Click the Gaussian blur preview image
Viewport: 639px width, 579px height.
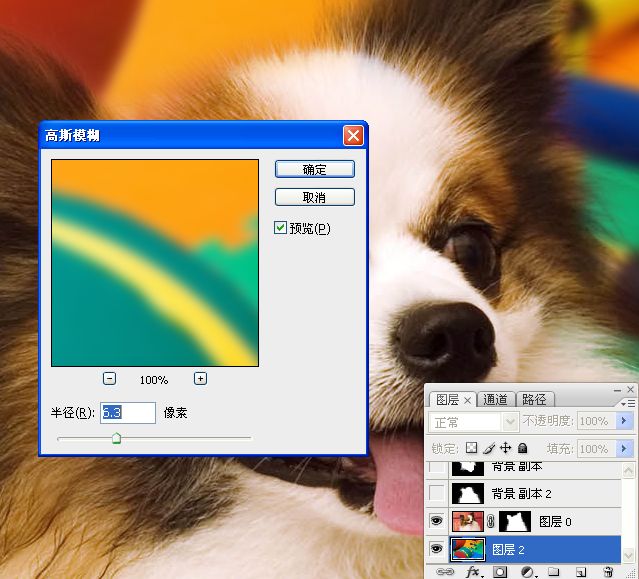tap(155, 263)
